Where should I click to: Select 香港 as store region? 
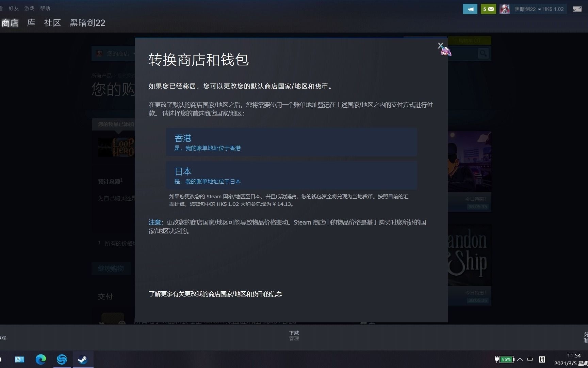tap(291, 142)
